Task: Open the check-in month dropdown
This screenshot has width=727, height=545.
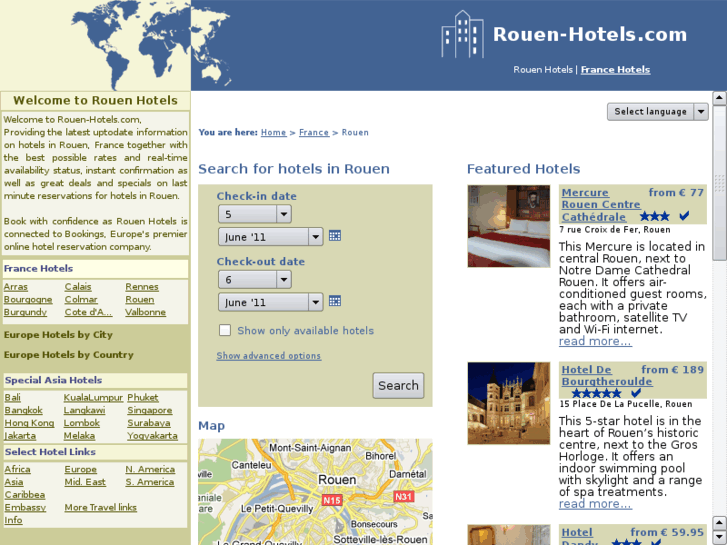Action: click(x=270, y=237)
